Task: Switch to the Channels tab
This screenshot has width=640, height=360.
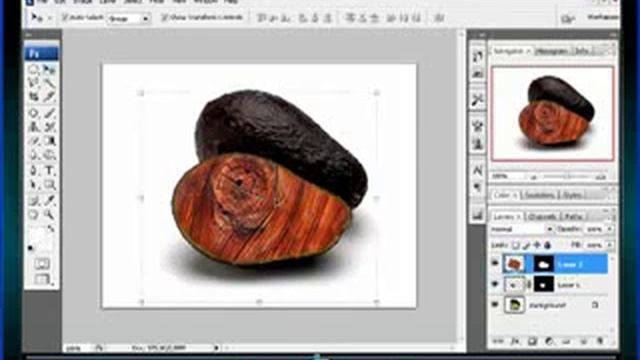Action: pyautogui.click(x=543, y=216)
